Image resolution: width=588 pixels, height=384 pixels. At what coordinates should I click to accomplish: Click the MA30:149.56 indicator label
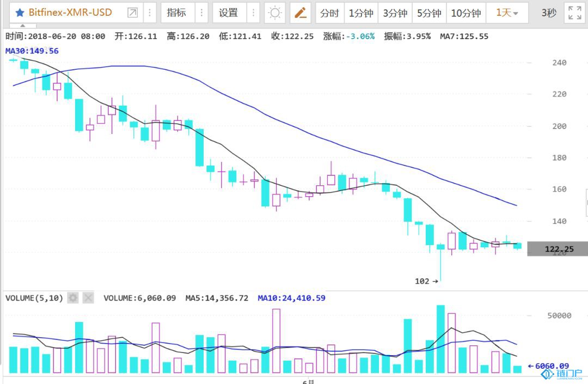(x=32, y=51)
